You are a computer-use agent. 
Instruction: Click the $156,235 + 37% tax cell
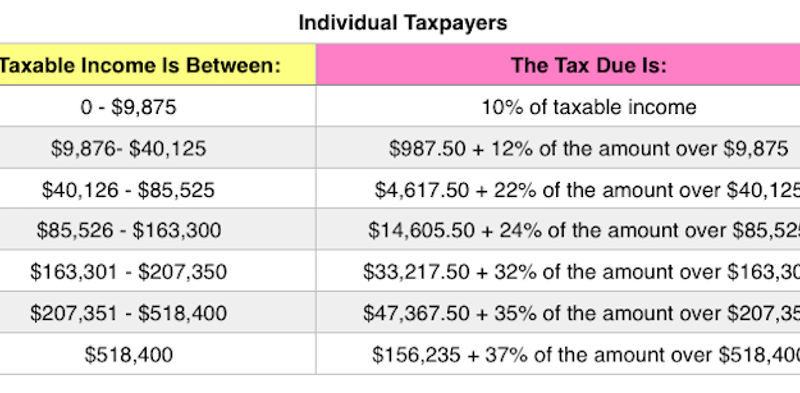558,354
